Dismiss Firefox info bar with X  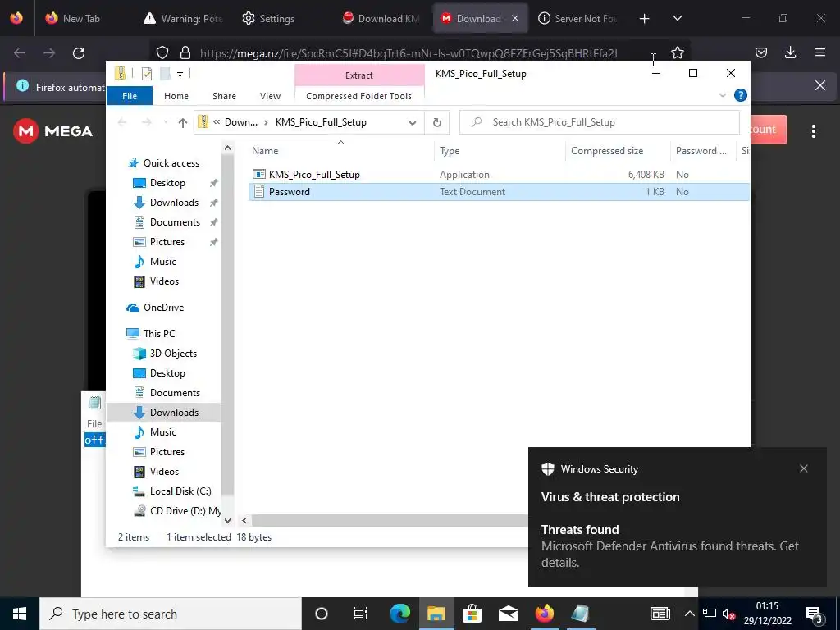pyautogui.click(x=820, y=85)
